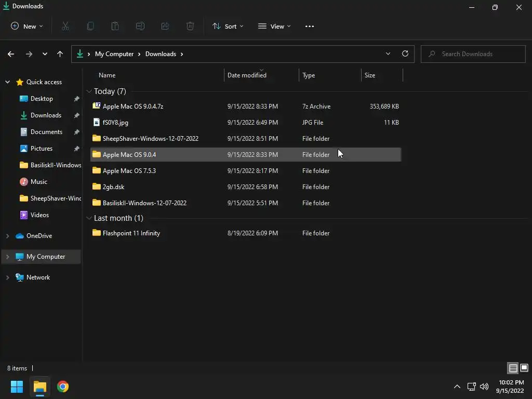
Task: Open the New item dropdown
Action: point(27,26)
